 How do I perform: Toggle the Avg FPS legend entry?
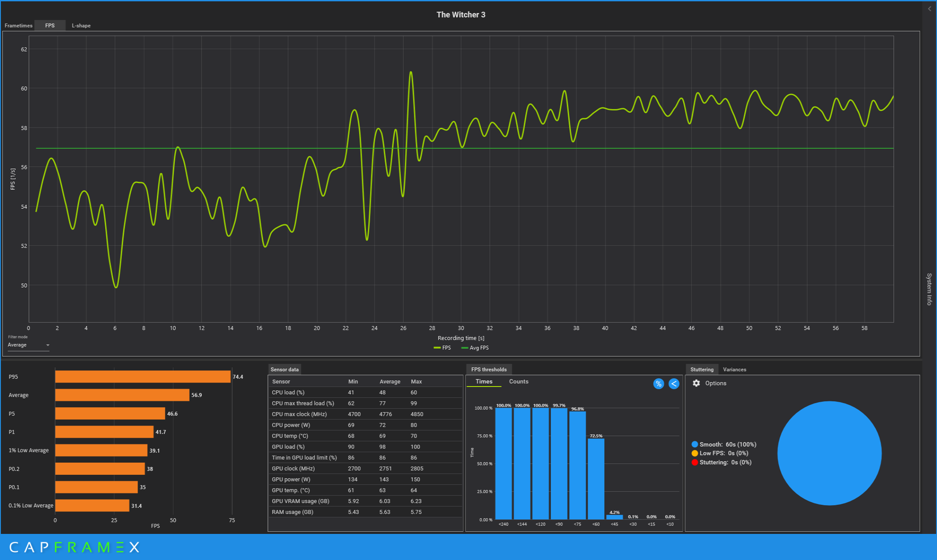coord(475,348)
